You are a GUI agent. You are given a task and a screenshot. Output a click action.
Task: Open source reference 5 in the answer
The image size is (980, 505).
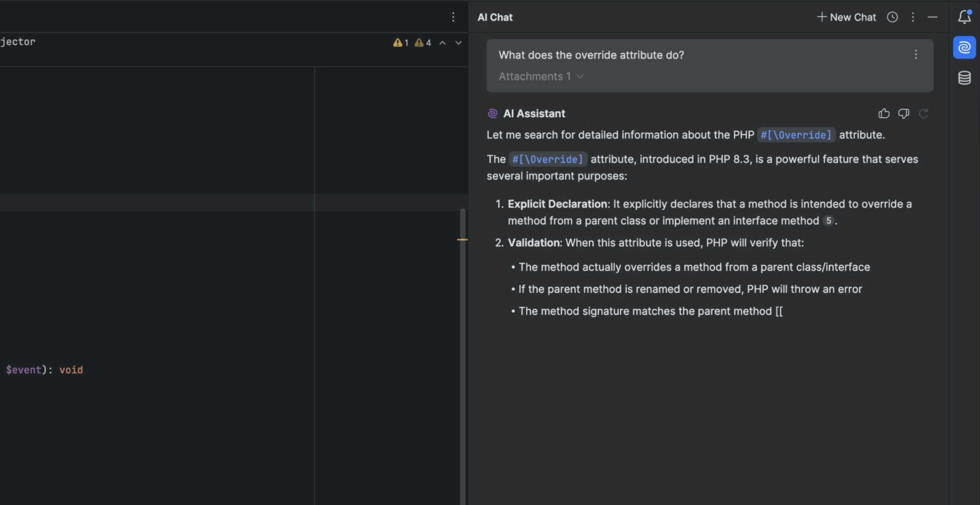[829, 221]
